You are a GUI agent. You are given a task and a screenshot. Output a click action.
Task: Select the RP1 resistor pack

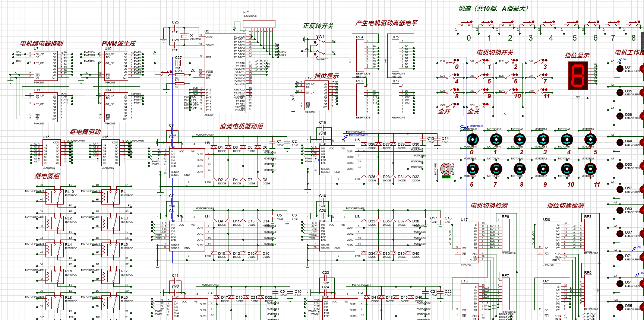pos(259,24)
